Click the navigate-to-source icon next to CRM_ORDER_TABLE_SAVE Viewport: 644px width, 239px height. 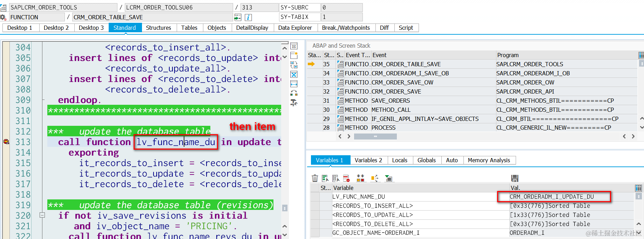(x=238, y=17)
